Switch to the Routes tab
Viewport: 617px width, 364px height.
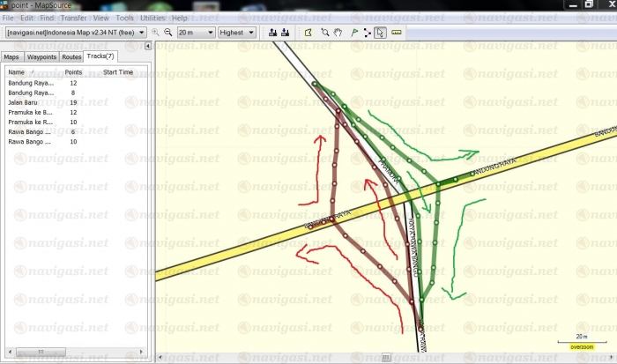click(x=71, y=56)
